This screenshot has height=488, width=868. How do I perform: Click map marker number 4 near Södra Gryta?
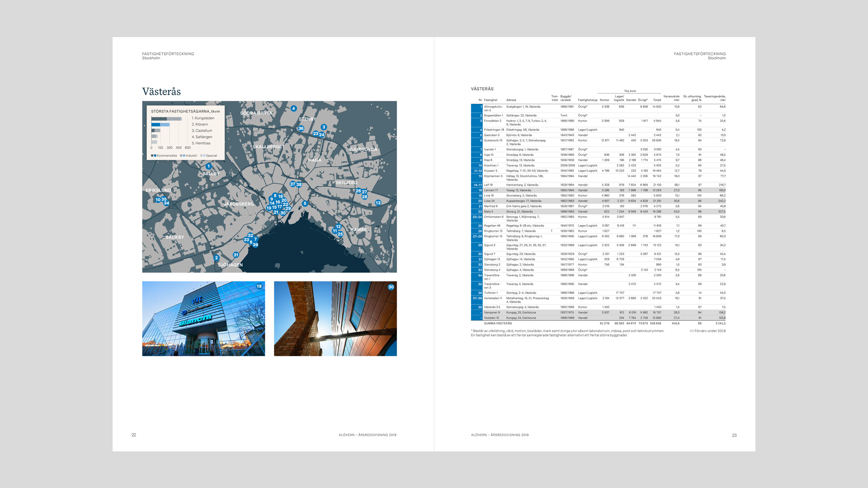pos(294,108)
